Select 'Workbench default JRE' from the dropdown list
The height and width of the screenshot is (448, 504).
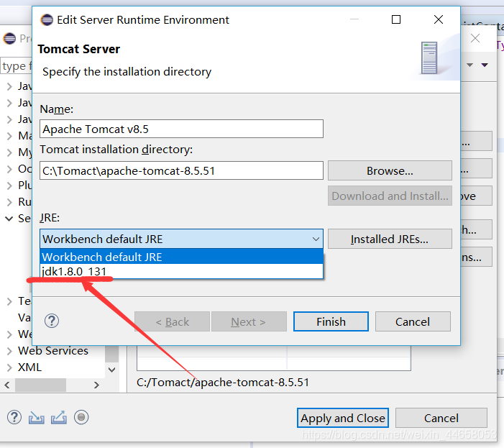(181, 257)
